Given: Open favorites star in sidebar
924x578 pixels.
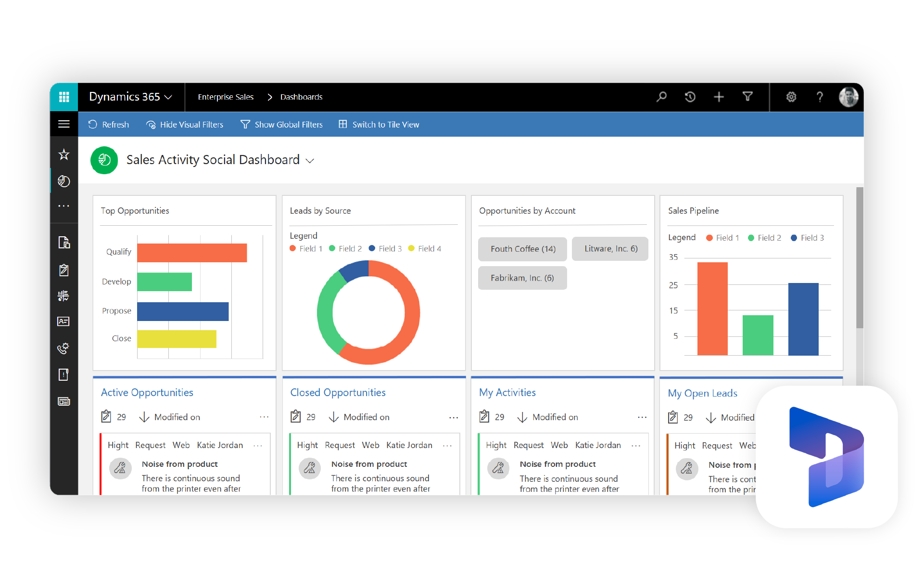Looking at the screenshot, I should coord(63,154).
